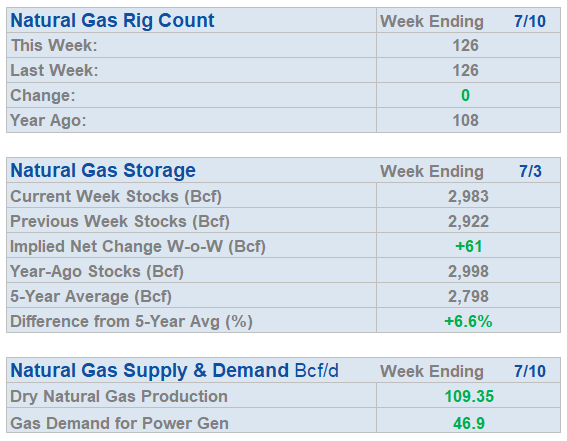567x441 pixels.
Task: Click Natural Gas Supply & Demand heading
Action: (x=175, y=371)
